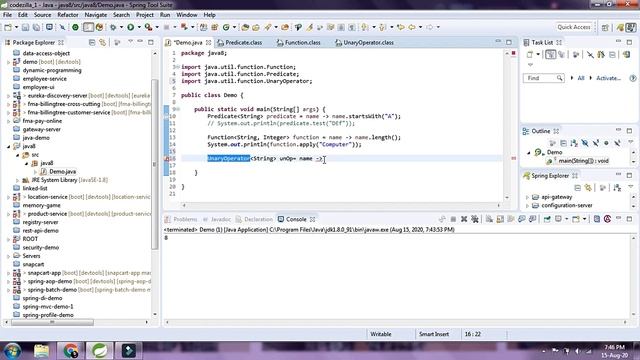Click the Run Last Tool icon with red toolbox

tap(149, 27)
